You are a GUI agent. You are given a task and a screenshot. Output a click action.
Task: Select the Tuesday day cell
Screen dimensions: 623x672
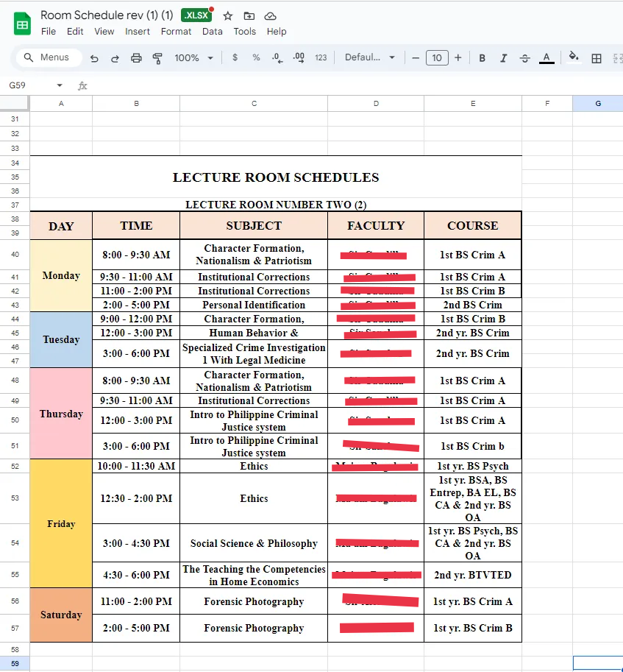pyautogui.click(x=61, y=339)
